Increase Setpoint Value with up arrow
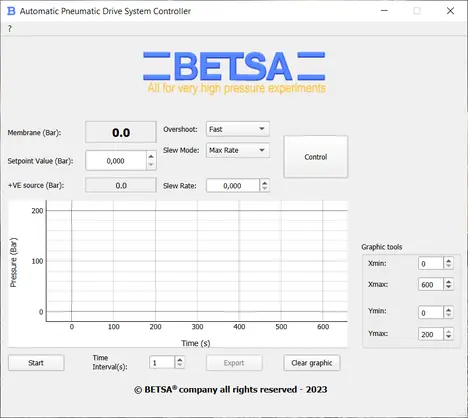This screenshot has width=468, height=418. pyautogui.click(x=151, y=156)
